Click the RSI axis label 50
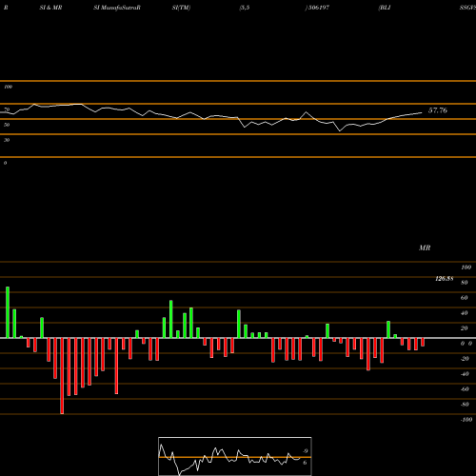Screen dimensions: 476x476 [7, 125]
